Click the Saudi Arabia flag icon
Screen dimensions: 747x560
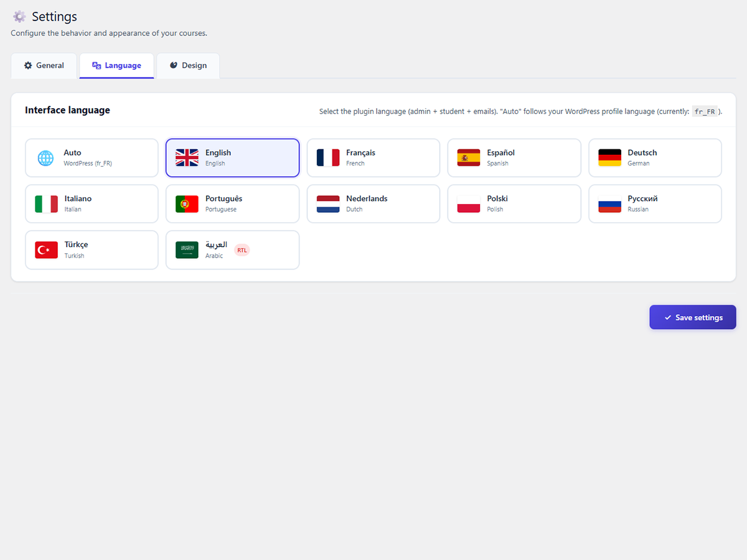187,250
